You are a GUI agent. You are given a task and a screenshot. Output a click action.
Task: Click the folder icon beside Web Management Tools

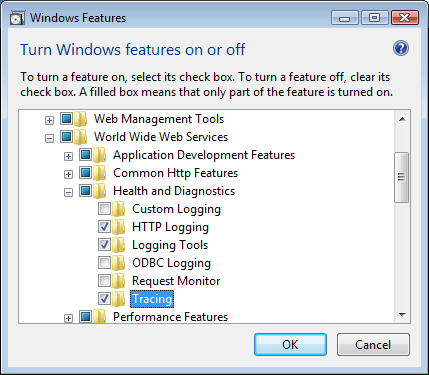pyautogui.click(x=80, y=119)
